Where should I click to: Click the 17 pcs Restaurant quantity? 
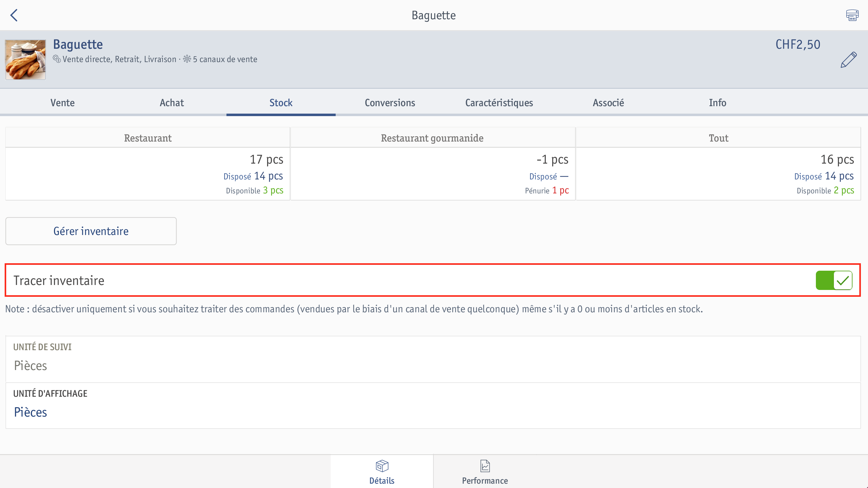(x=266, y=159)
